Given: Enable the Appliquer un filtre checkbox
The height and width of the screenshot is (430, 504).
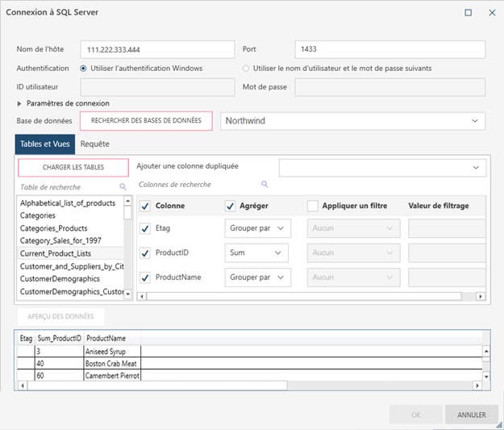Looking at the screenshot, I should pos(312,206).
